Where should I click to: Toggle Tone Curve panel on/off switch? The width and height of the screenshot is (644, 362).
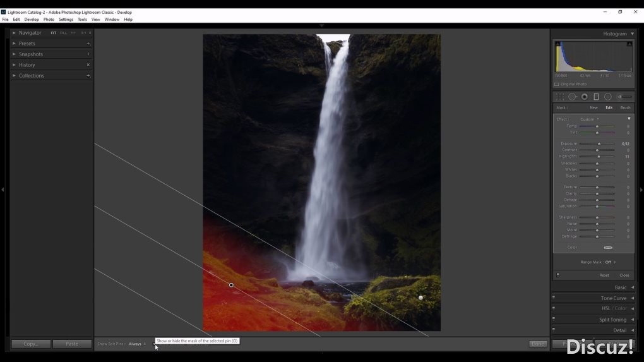pyautogui.click(x=554, y=297)
